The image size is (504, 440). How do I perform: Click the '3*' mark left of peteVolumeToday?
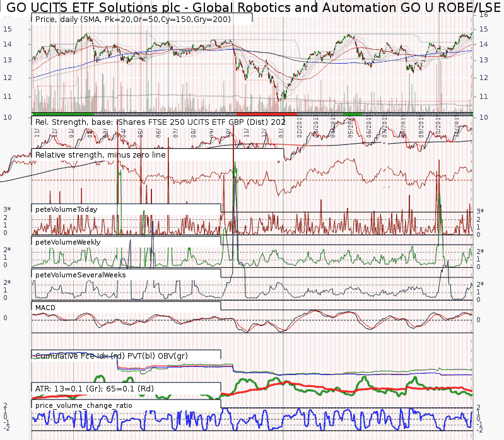[x=7, y=209]
